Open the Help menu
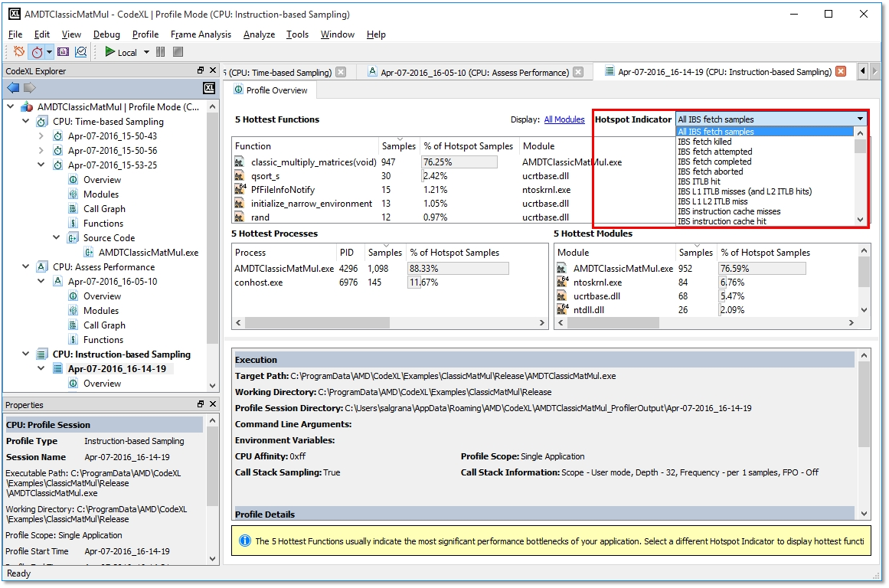The width and height of the screenshot is (889, 588). [376, 34]
